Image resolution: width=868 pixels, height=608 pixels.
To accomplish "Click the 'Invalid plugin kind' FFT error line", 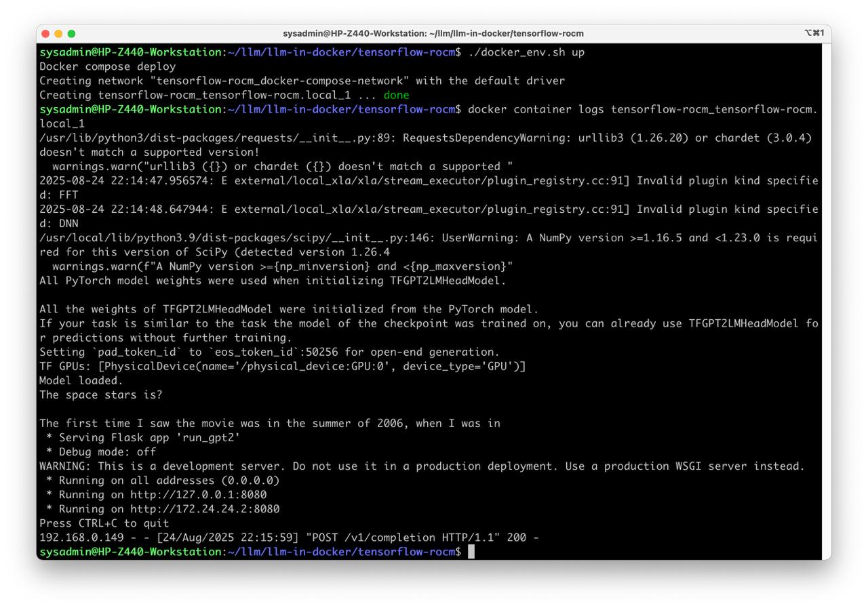I will point(429,188).
